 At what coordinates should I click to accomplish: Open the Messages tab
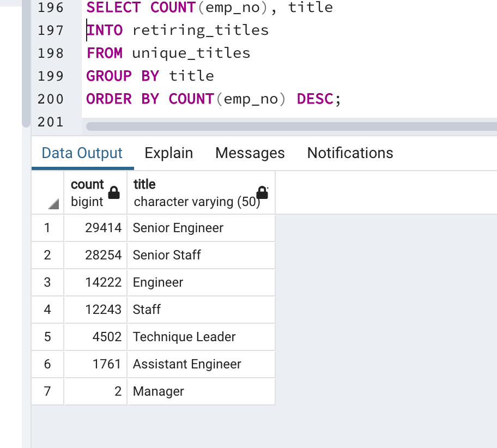(250, 154)
